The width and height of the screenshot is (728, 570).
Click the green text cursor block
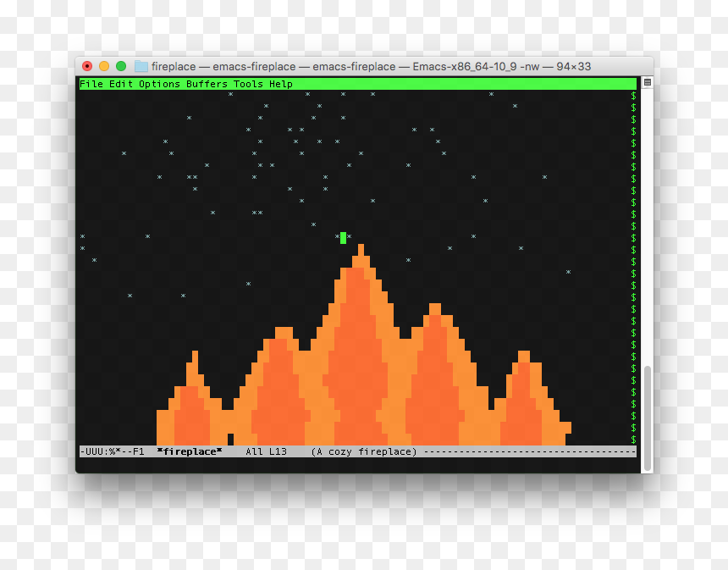[x=343, y=238]
